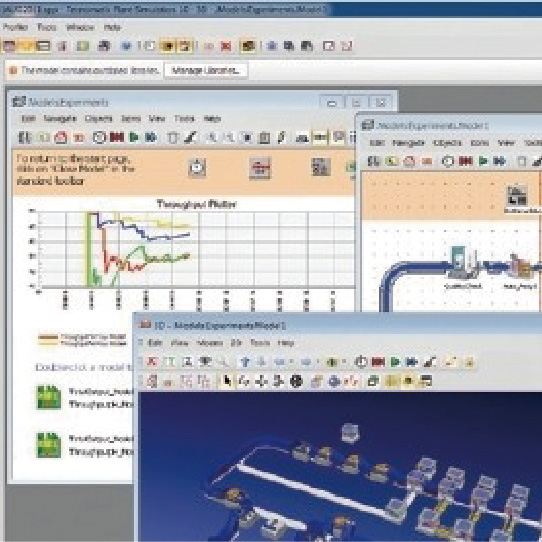The width and height of the screenshot is (542, 542).
Task: Click the red home icon in the Experiments model toolbar
Action: coord(61,137)
